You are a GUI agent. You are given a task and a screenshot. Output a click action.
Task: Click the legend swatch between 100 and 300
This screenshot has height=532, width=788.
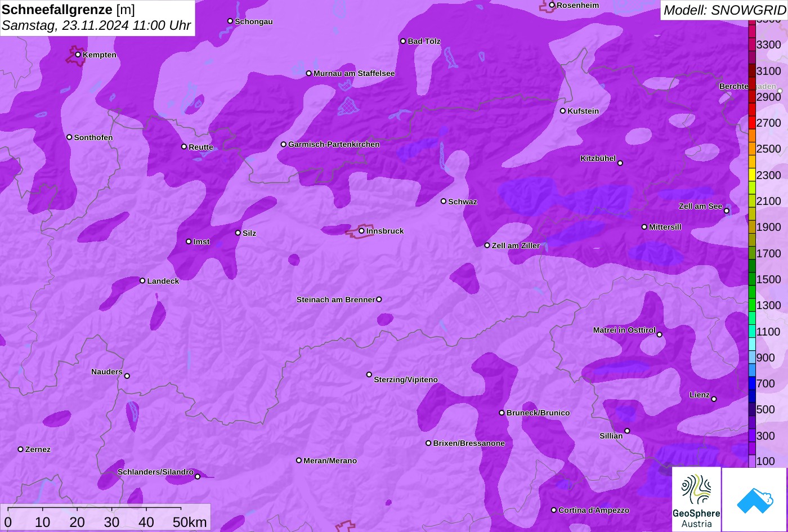(752, 449)
